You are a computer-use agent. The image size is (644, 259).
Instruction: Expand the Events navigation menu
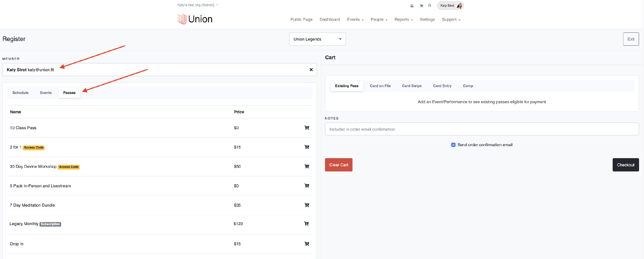coord(355,20)
